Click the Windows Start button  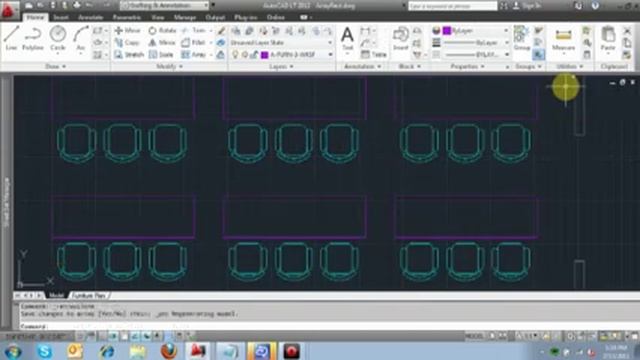tap(13, 351)
